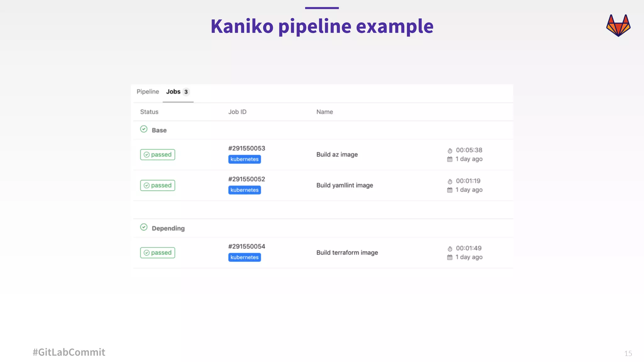Click kubernetes tag under job #291550053
Image resolution: width=644 pixels, height=362 pixels.
pos(245,159)
